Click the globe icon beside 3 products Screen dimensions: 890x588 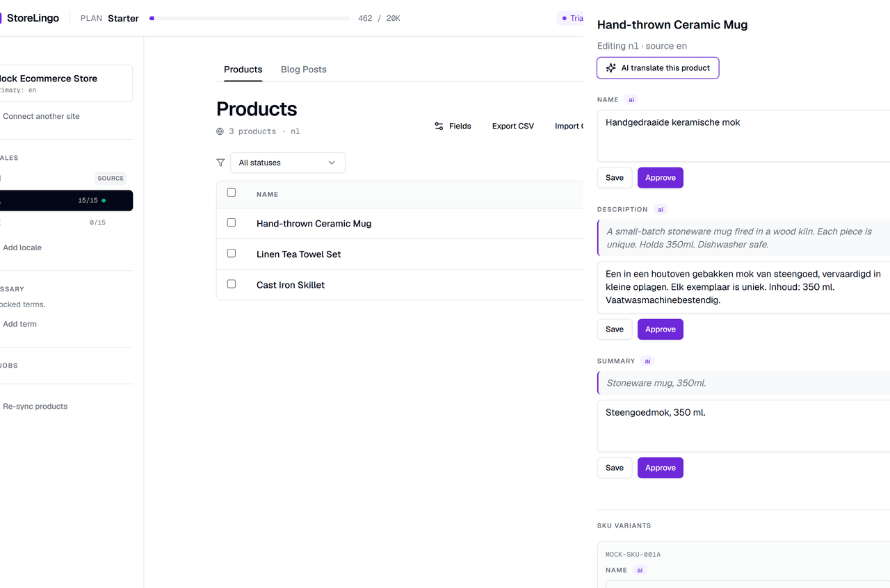click(x=220, y=131)
